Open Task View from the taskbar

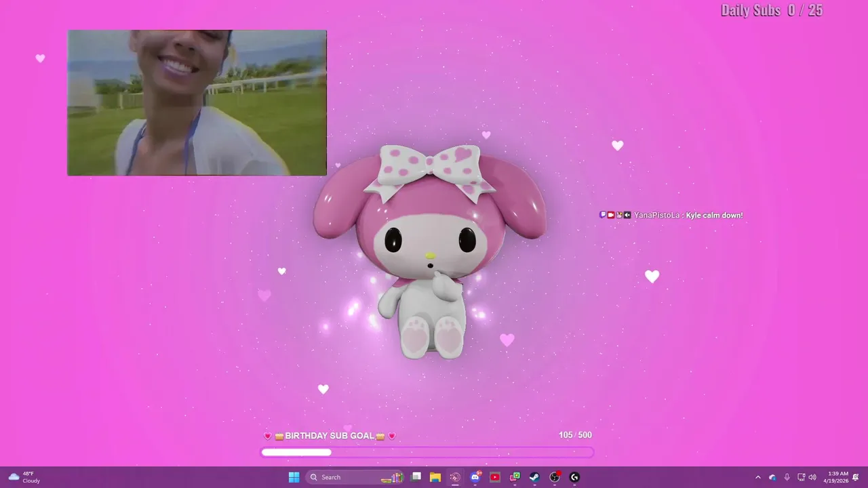[x=416, y=477]
